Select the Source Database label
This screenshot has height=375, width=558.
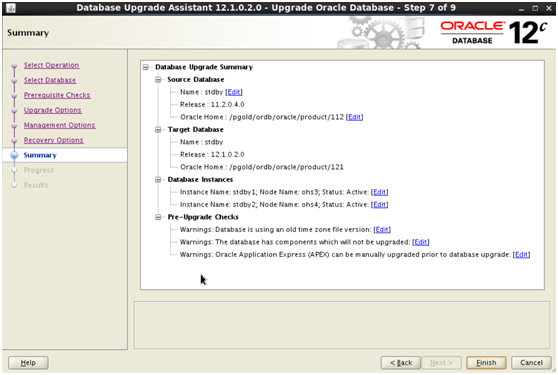pos(196,79)
